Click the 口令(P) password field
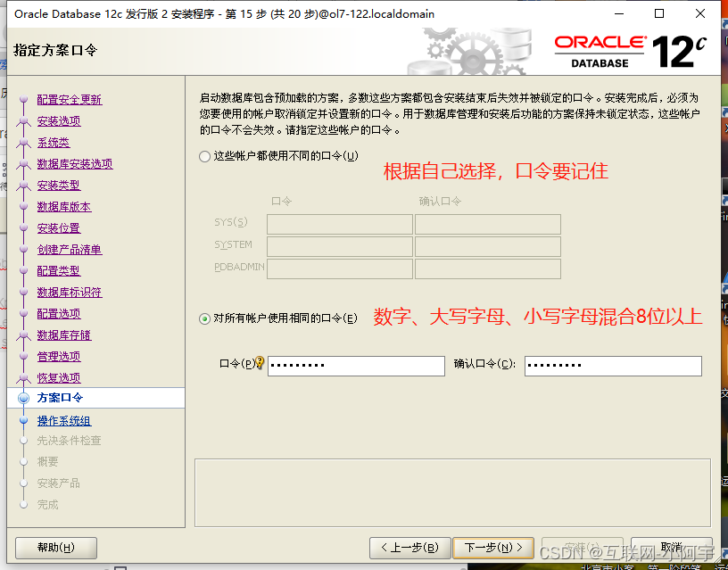This screenshot has width=728, height=570. pos(356,366)
